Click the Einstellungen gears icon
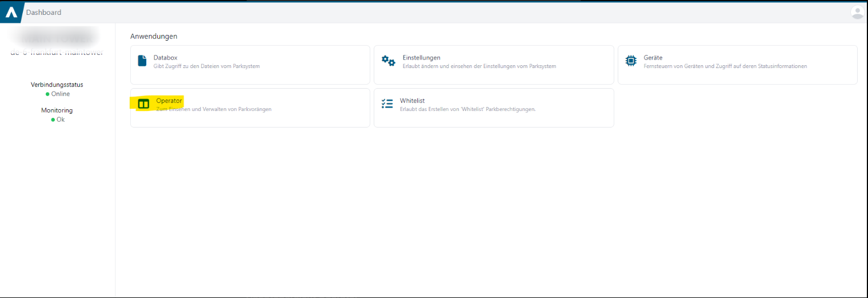 [389, 61]
